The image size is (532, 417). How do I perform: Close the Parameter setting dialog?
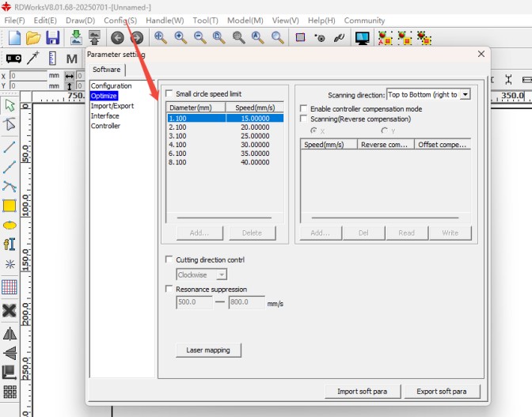point(481,54)
